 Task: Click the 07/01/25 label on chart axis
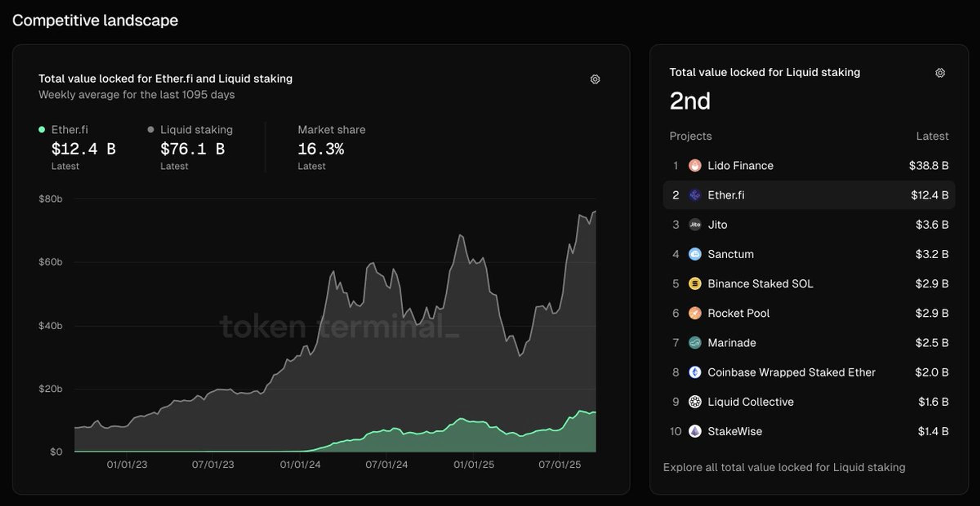point(559,465)
